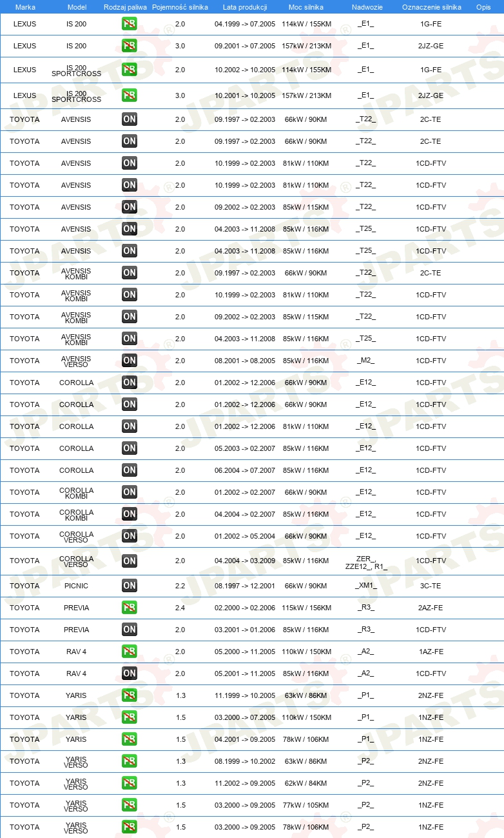Select the 11.2002 -> 09.2005 production years cell
This screenshot has height=838, width=504.
[245, 783]
